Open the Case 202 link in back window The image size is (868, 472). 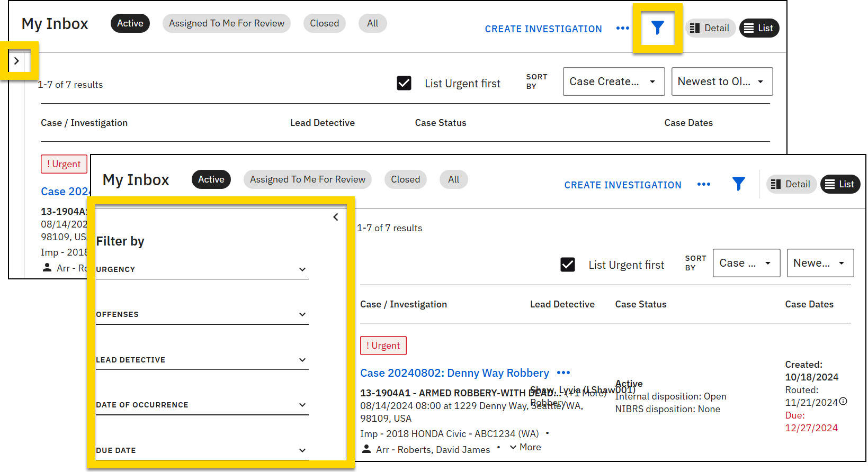[66, 192]
